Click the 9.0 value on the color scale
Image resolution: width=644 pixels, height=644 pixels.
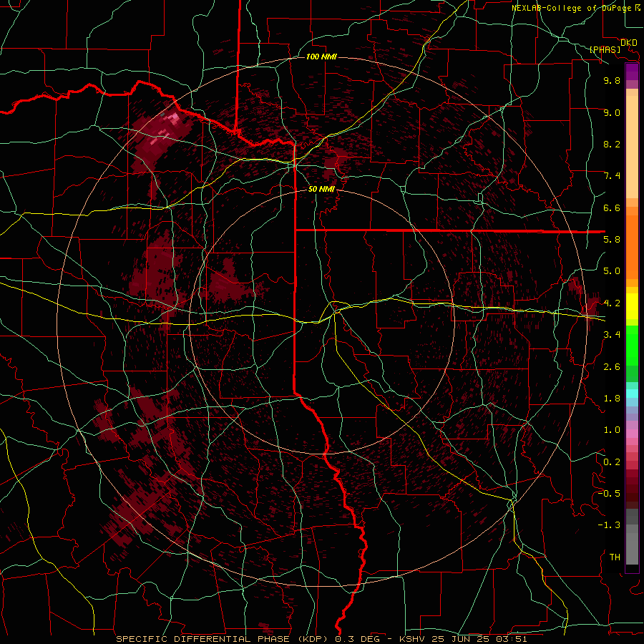tap(612, 112)
